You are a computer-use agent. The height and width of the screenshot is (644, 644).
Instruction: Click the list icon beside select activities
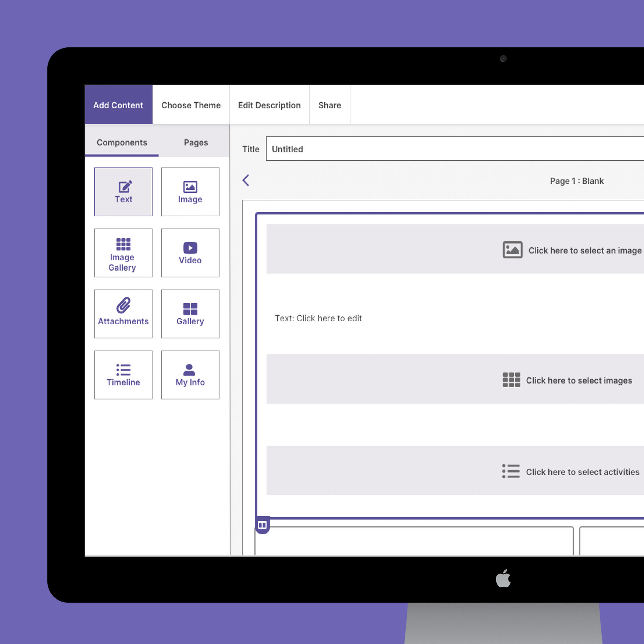point(511,471)
